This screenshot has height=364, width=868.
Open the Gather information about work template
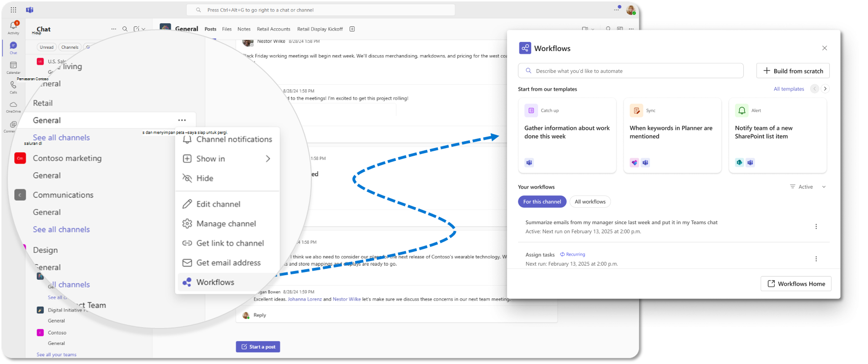tap(567, 136)
